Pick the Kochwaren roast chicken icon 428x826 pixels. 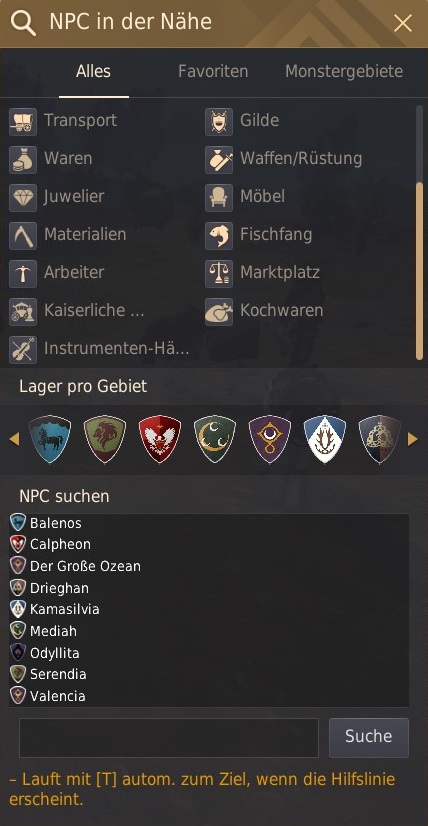point(219,311)
